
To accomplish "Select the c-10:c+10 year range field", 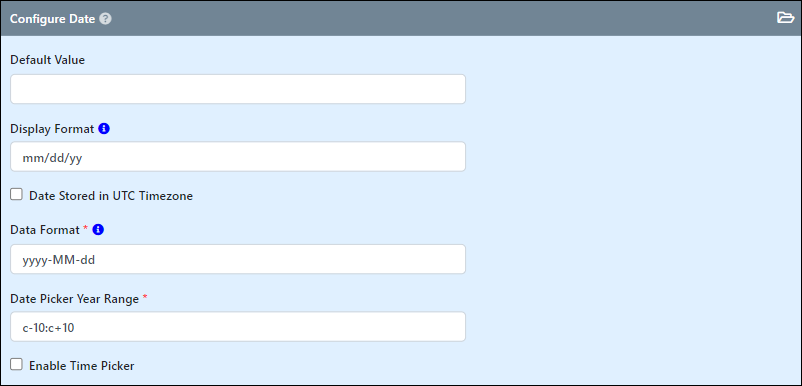I will pos(238,327).
